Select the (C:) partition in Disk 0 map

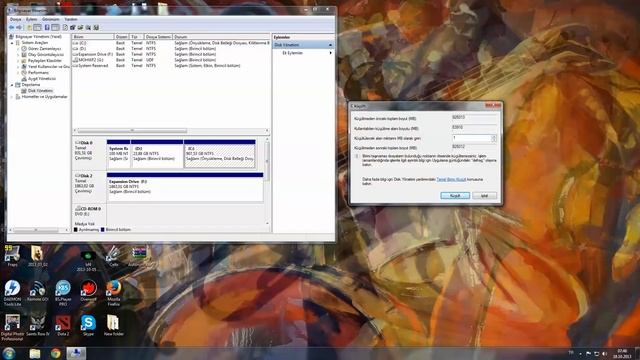220,154
